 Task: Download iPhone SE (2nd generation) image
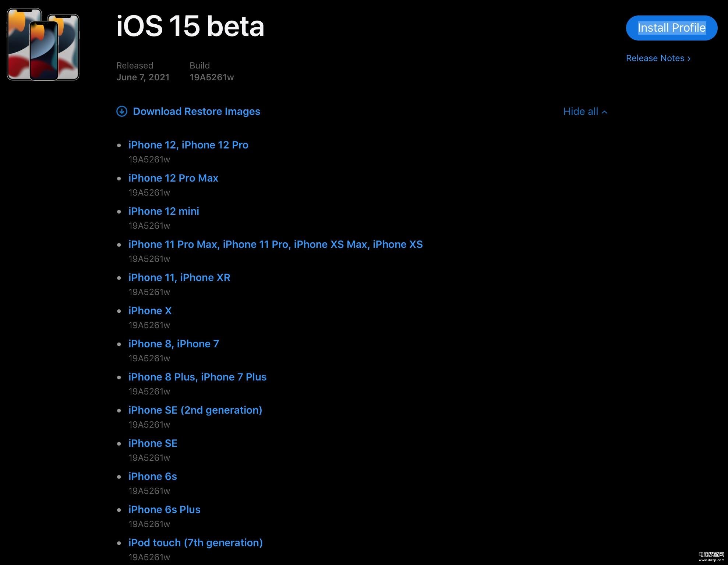195,410
